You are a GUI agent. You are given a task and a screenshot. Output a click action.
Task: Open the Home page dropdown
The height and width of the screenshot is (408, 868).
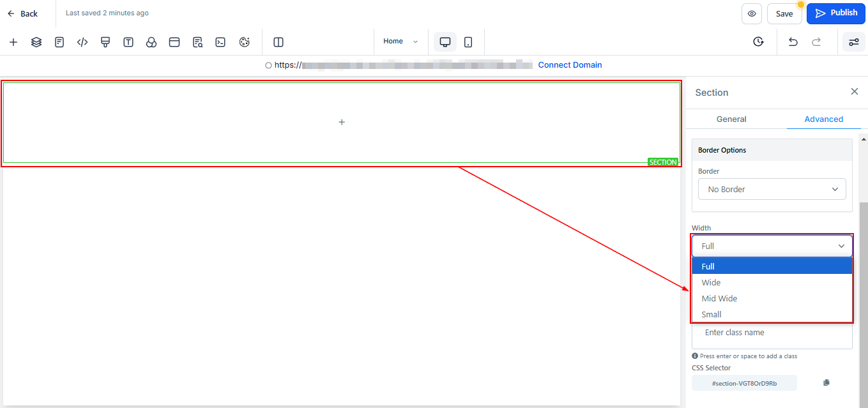400,42
